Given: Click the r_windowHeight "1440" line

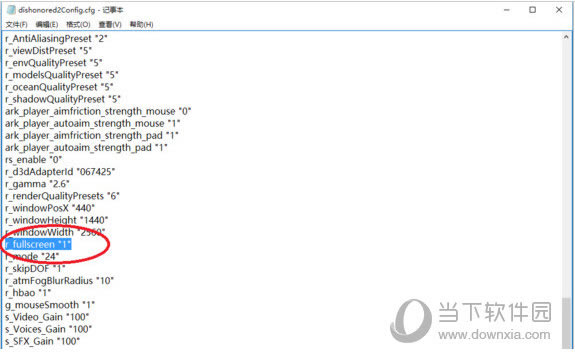Looking at the screenshot, I should pos(56,220).
